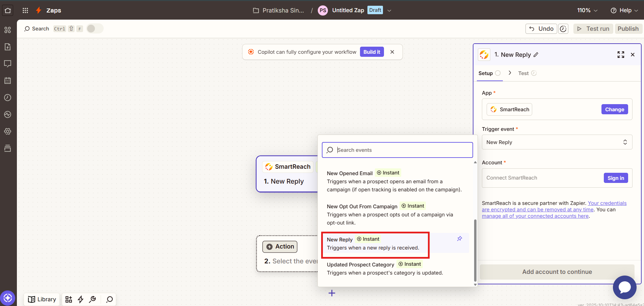Click the Build it button
This screenshot has height=306, width=644.
coord(372,52)
